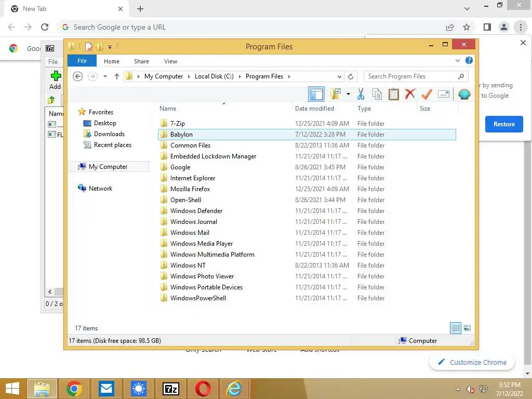Sort by the Date modified column header
Screen dimensions: 532x399
(322, 108)
